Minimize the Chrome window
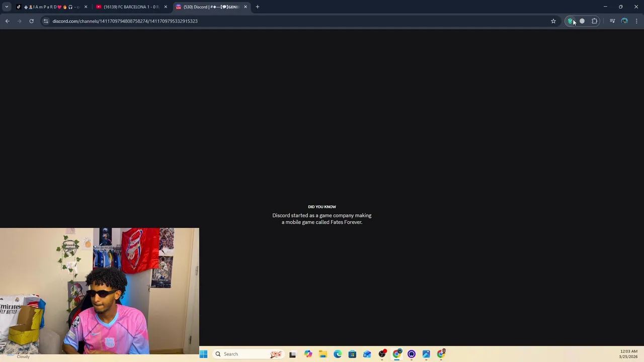The width and height of the screenshot is (644, 362). click(605, 7)
